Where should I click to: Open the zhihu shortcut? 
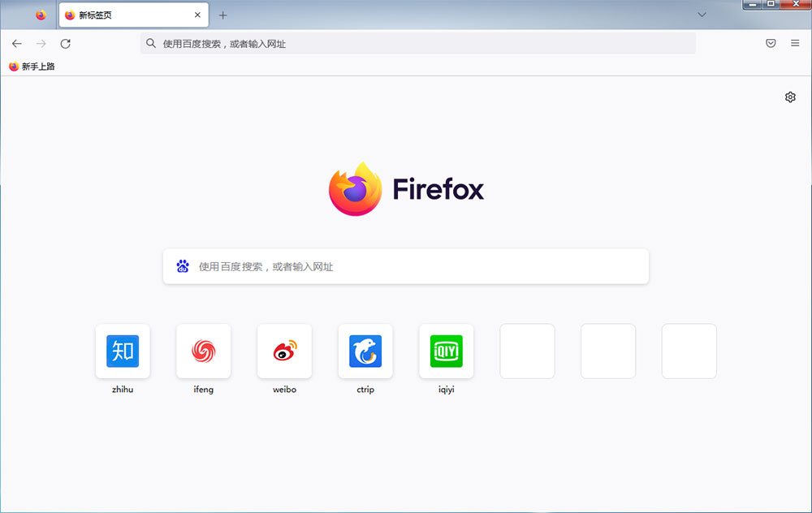122,351
